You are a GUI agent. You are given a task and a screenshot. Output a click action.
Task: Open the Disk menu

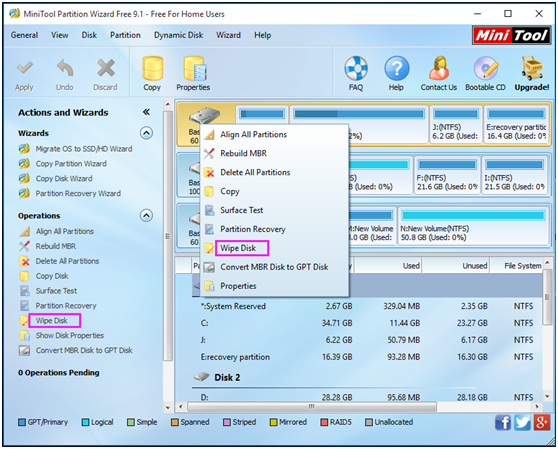[x=89, y=35]
